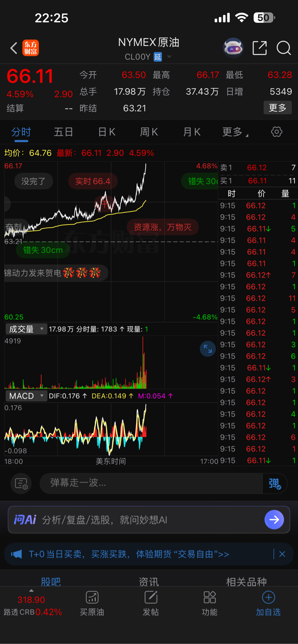Image resolution: width=298 pixels, height=644 pixels.
Task: Switch to 五日 chart tab
Action: pyautogui.click(x=64, y=132)
